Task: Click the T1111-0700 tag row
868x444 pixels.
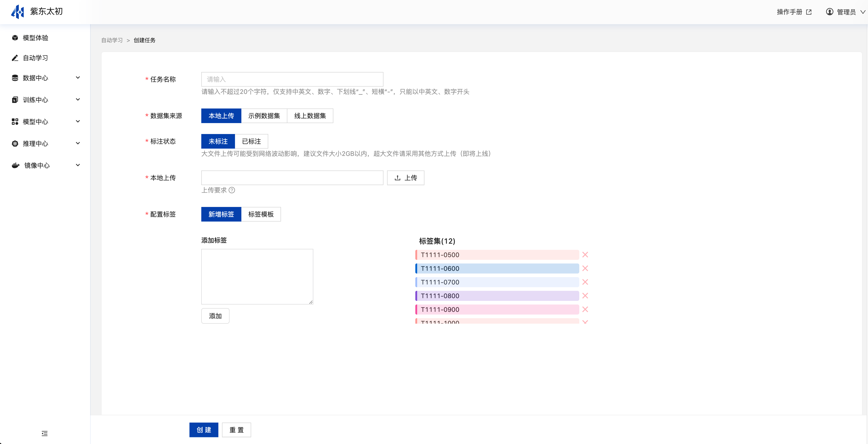Action: click(497, 282)
